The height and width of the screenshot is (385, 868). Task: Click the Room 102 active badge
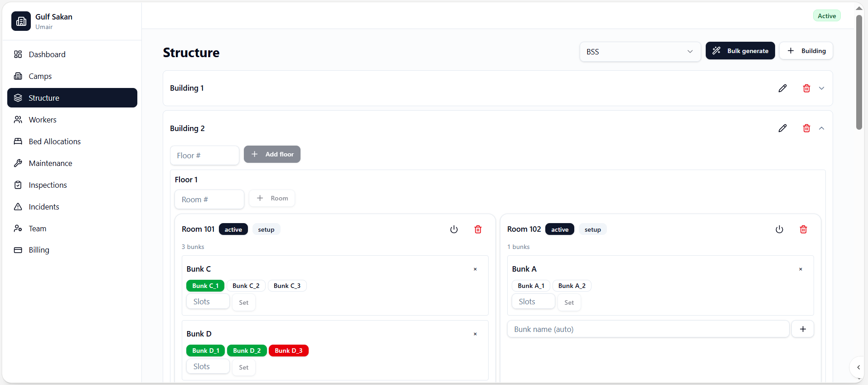(x=560, y=229)
